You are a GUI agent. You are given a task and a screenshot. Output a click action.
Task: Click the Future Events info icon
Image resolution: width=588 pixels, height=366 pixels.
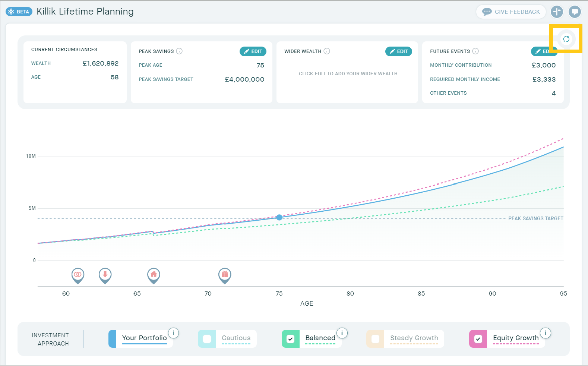coord(475,51)
